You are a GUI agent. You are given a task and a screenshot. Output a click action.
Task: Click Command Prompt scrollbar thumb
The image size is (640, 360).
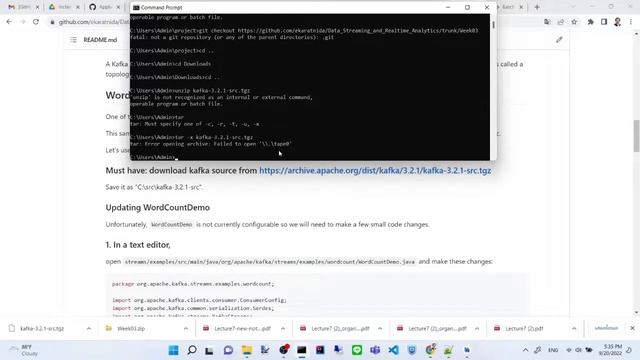[x=493, y=24]
